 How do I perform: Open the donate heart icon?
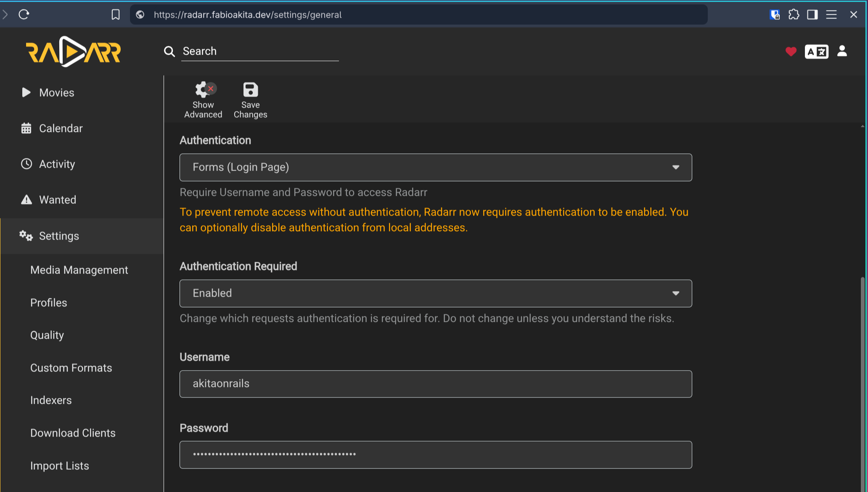(791, 51)
